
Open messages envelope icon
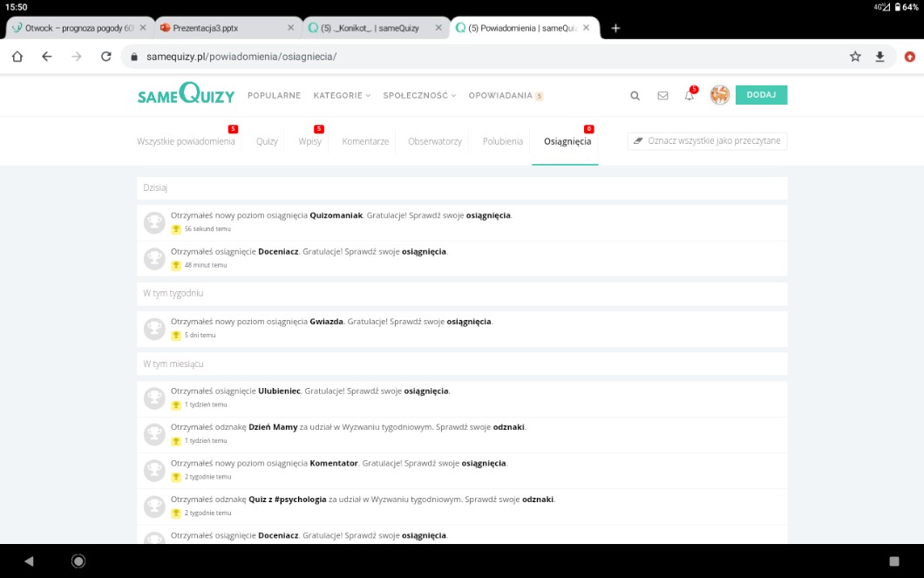[x=663, y=95]
